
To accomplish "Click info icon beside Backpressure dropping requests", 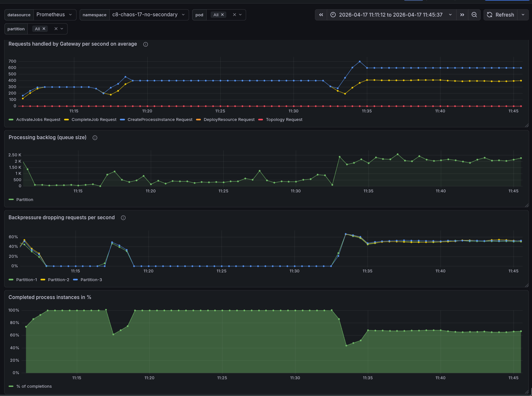I will [x=123, y=218].
